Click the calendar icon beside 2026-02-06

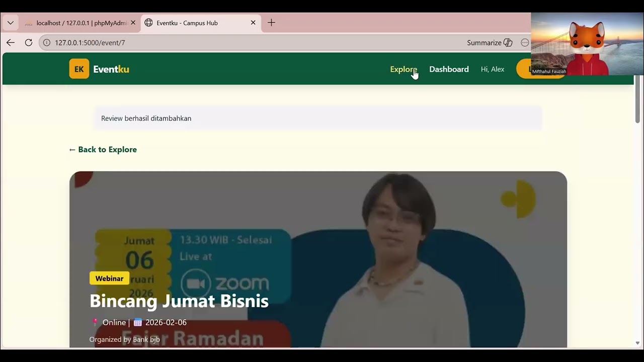pyautogui.click(x=138, y=322)
